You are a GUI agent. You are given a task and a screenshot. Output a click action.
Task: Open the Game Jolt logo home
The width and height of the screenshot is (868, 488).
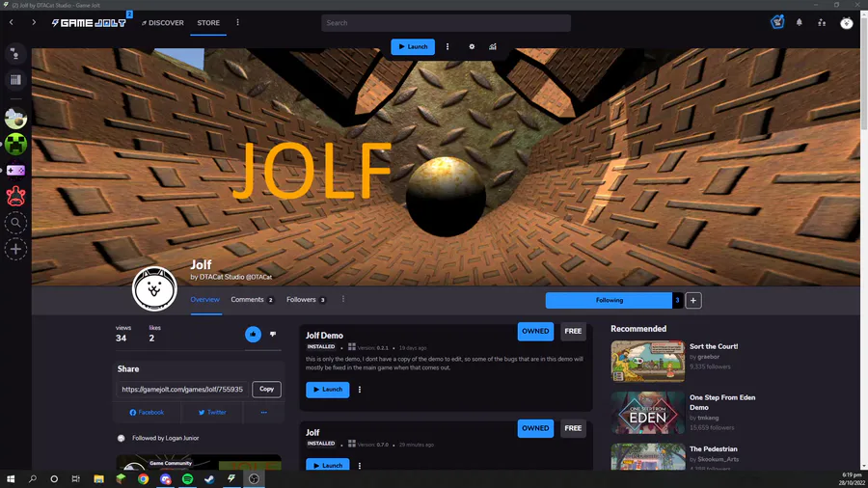(x=89, y=23)
